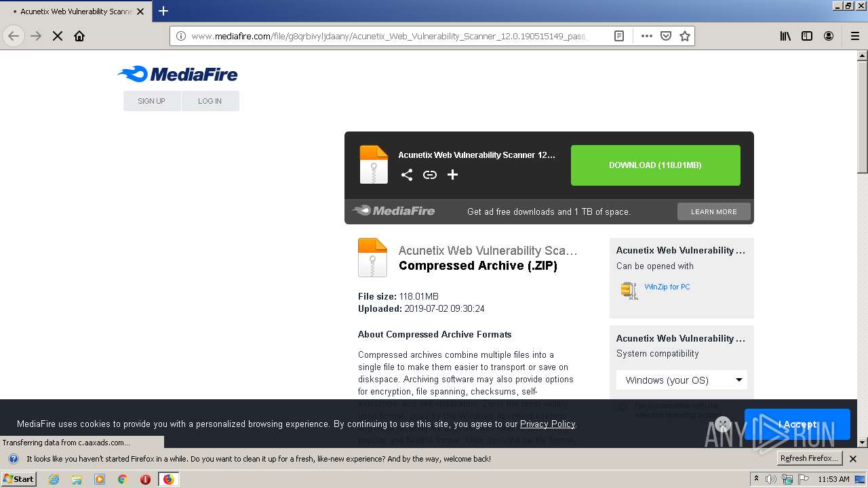This screenshot has width=868, height=488.
Task: Click the WinZip for PC icon
Action: point(629,290)
